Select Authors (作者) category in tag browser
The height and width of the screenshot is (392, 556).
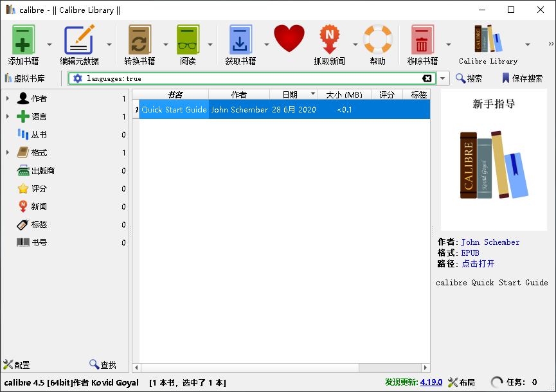pyautogui.click(x=39, y=98)
